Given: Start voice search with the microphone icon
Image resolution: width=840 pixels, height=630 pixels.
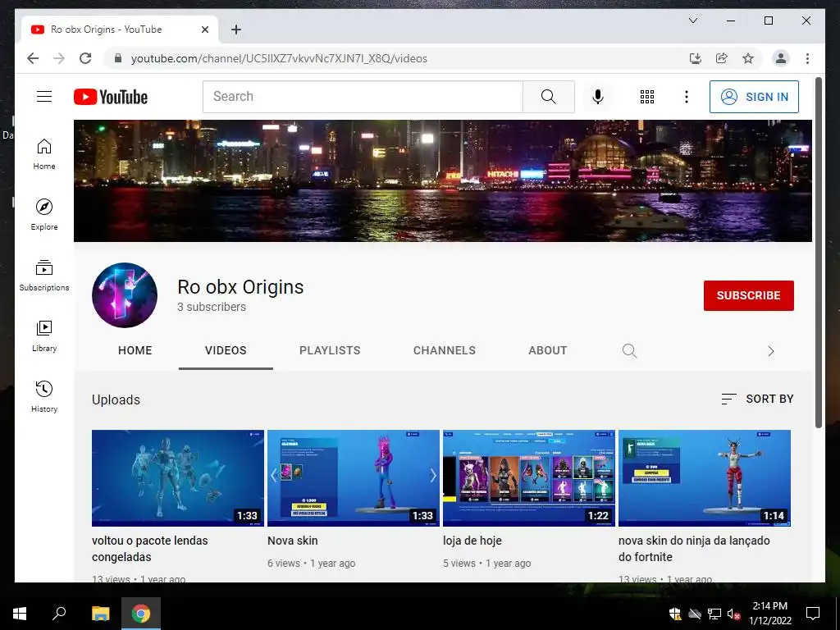Looking at the screenshot, I should coord(598,97).
